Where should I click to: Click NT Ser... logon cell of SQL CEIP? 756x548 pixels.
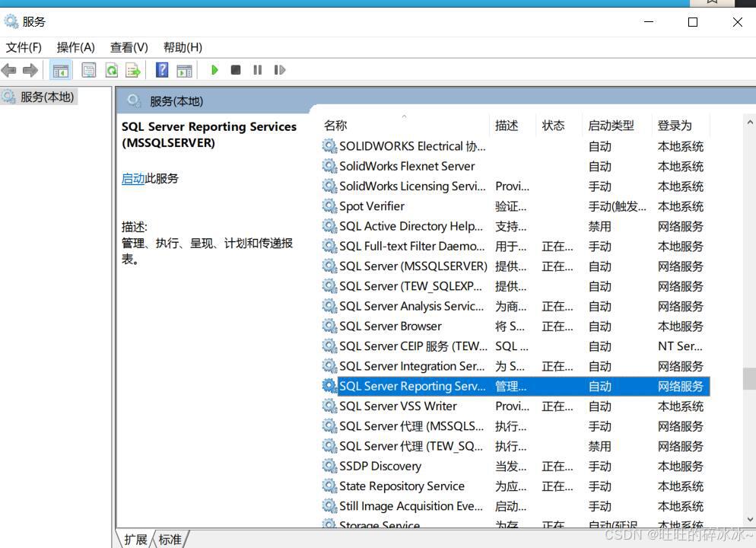click(x=680, y=346)
